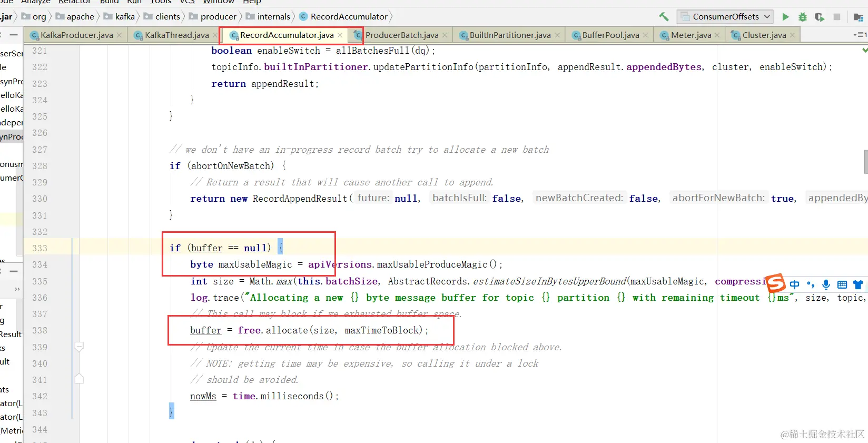Image resolution: width=868 pixels, height=443 pixels.
Task: Toggle Chinese/English mode on Sogou bar
Action: (x=794, y=284)
